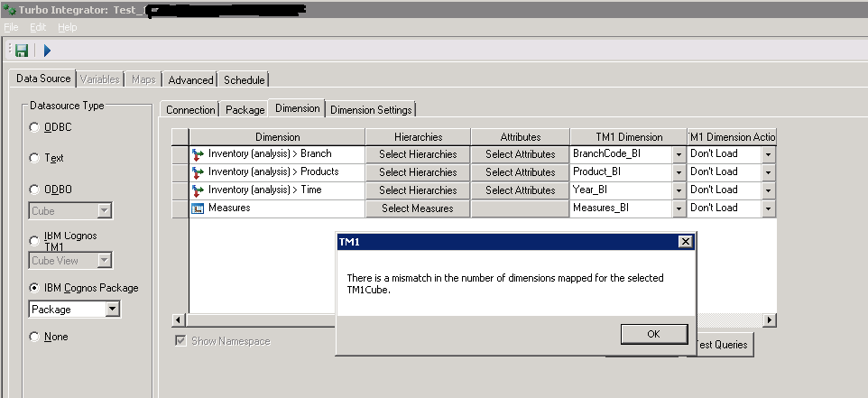Open the Package dropdown under IBM Cognos Package
Screen dimensions: 868x398
click(112, 310)
